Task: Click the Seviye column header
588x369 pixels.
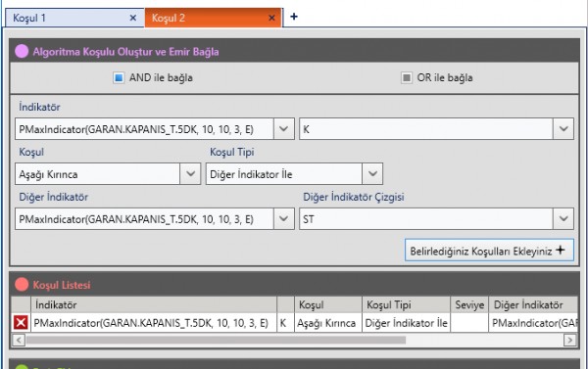Action: point(469,304)
